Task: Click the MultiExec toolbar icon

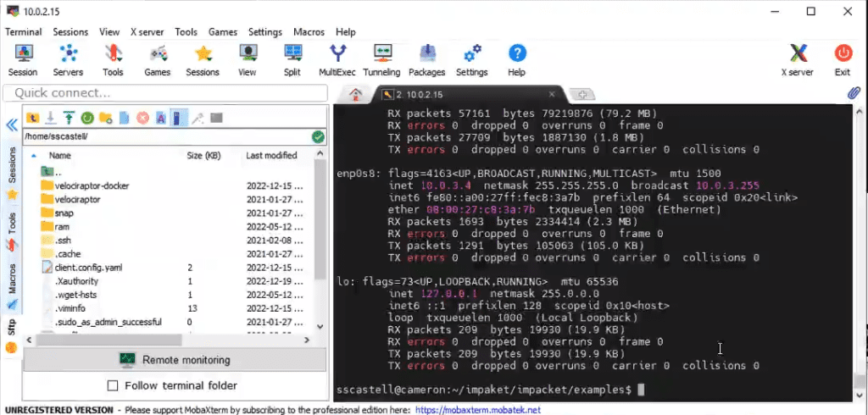Action: click(x=337, y=60)
